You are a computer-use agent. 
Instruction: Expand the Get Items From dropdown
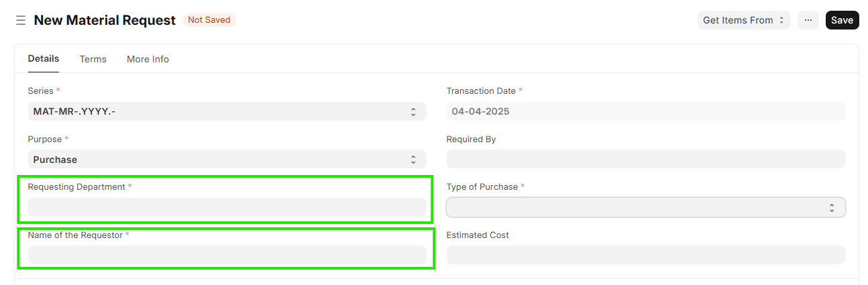[x=743, y=20]
